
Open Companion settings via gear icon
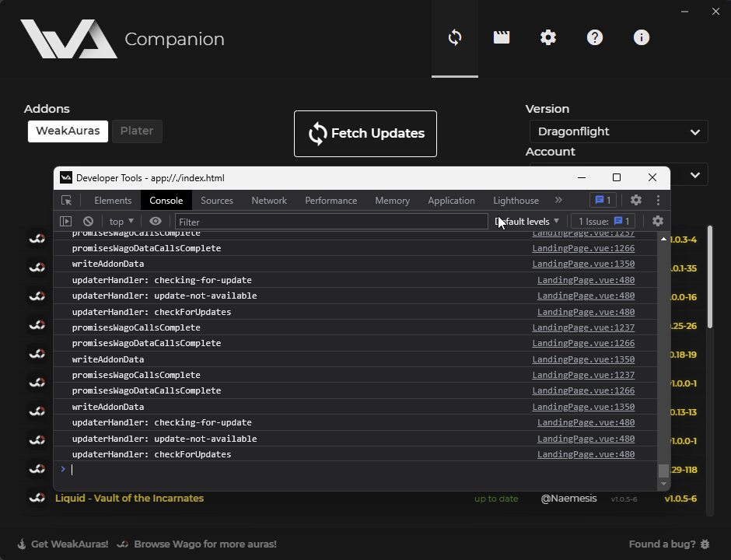tap(547, 37)
